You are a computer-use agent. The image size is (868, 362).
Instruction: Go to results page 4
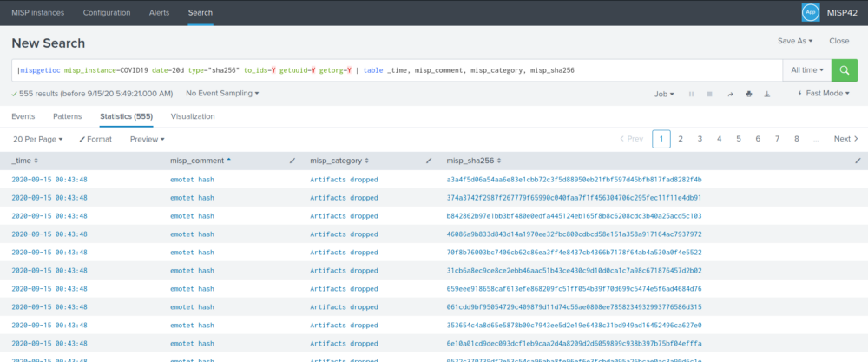click(719, 139)
